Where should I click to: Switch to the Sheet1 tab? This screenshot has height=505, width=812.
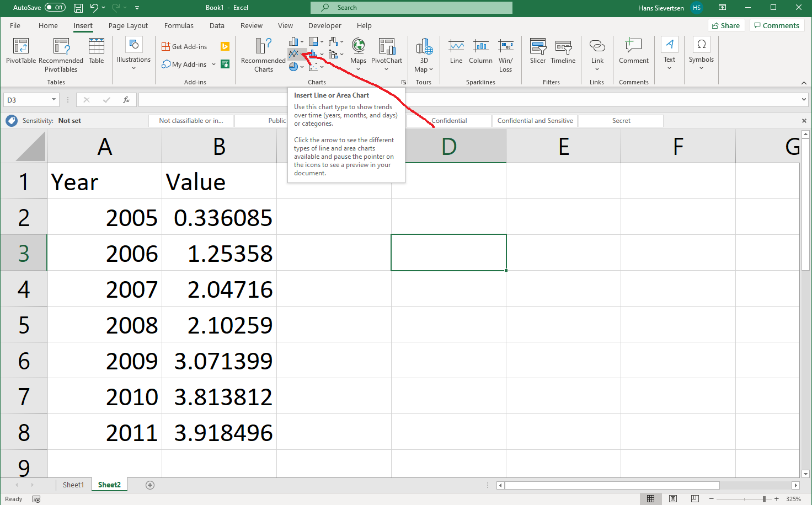coord(73,485)
